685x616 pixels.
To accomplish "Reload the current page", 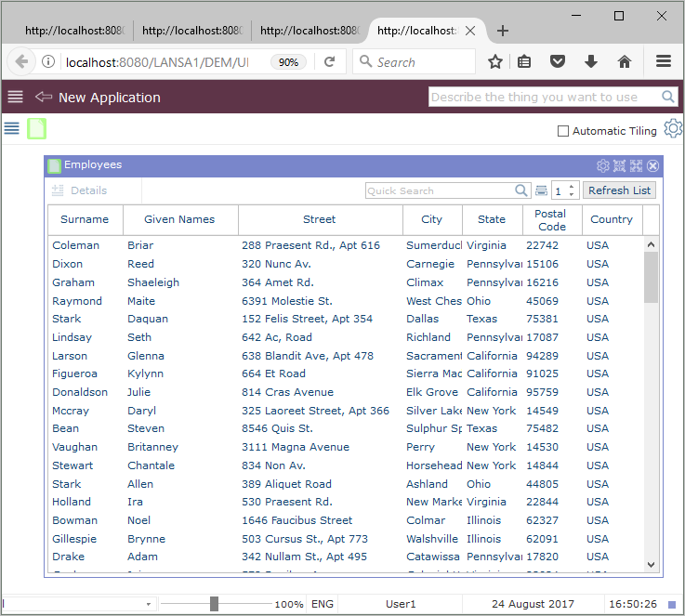I will pos(330,61).
